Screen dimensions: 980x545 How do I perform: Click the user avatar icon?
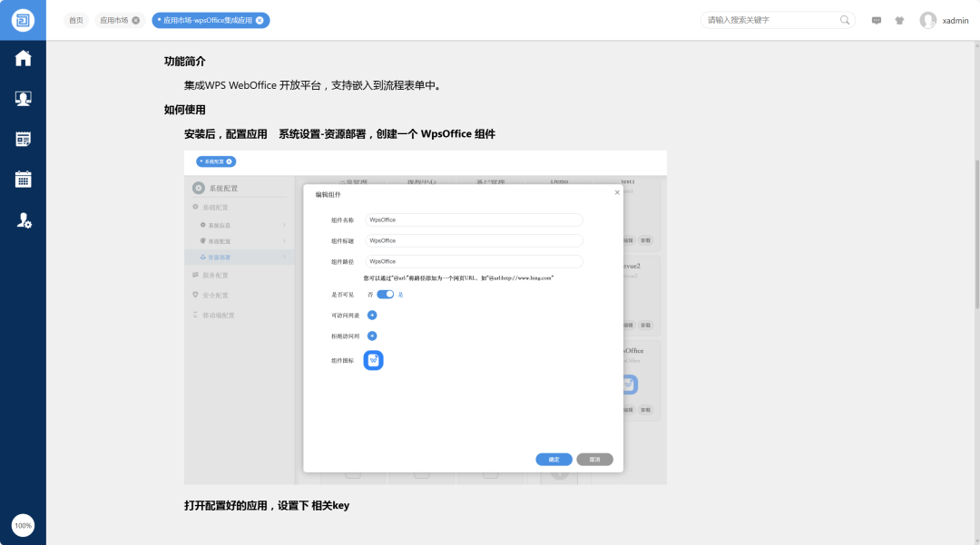click(928, 20)
